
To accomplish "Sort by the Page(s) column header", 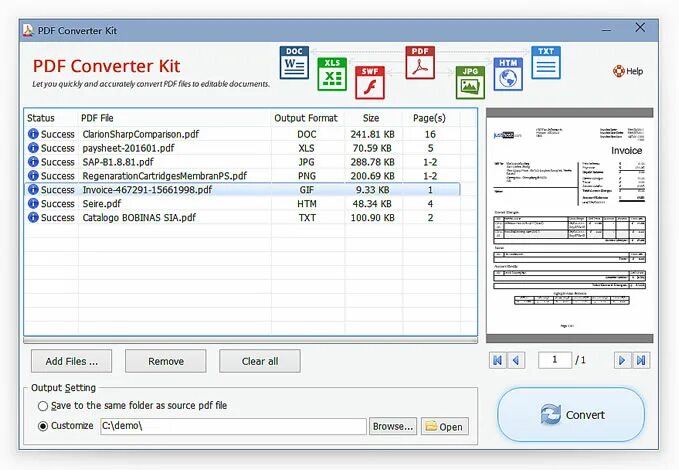I will pyautogui.click(x=431, y=118).
